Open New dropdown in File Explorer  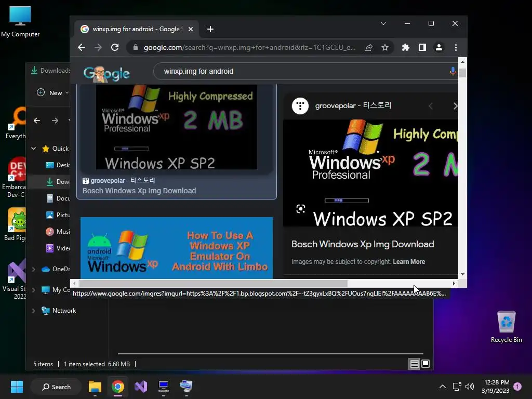pos(53,92)
